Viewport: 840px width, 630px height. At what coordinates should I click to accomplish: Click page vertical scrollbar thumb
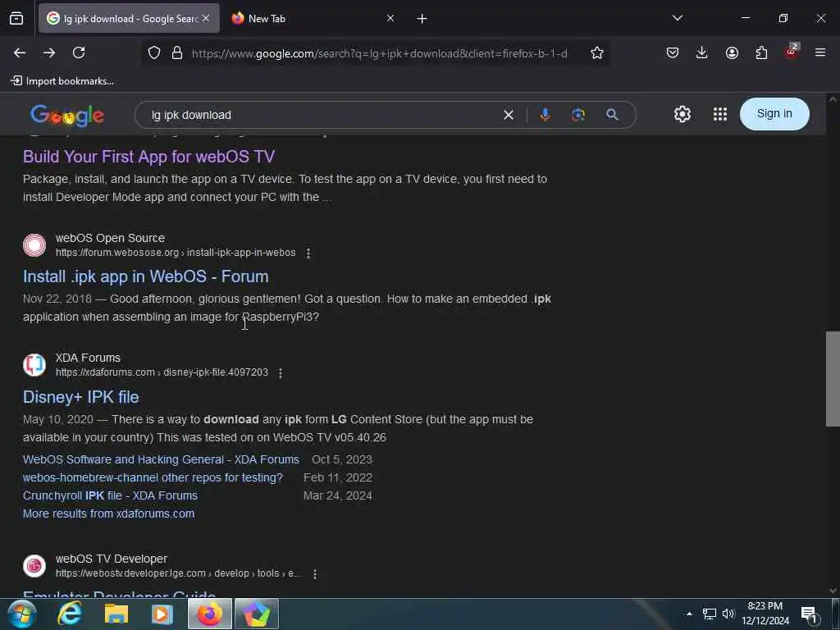[833, 379]
